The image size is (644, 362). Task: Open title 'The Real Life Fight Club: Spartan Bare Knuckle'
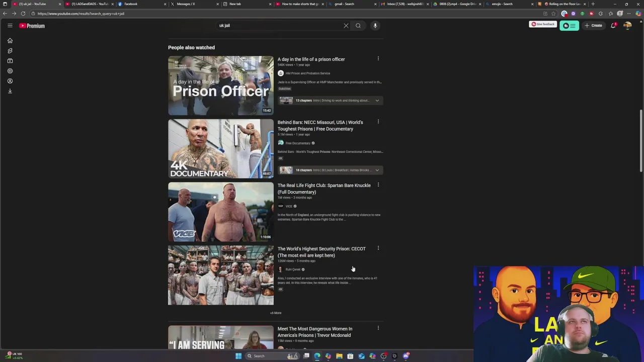point(324,189)
